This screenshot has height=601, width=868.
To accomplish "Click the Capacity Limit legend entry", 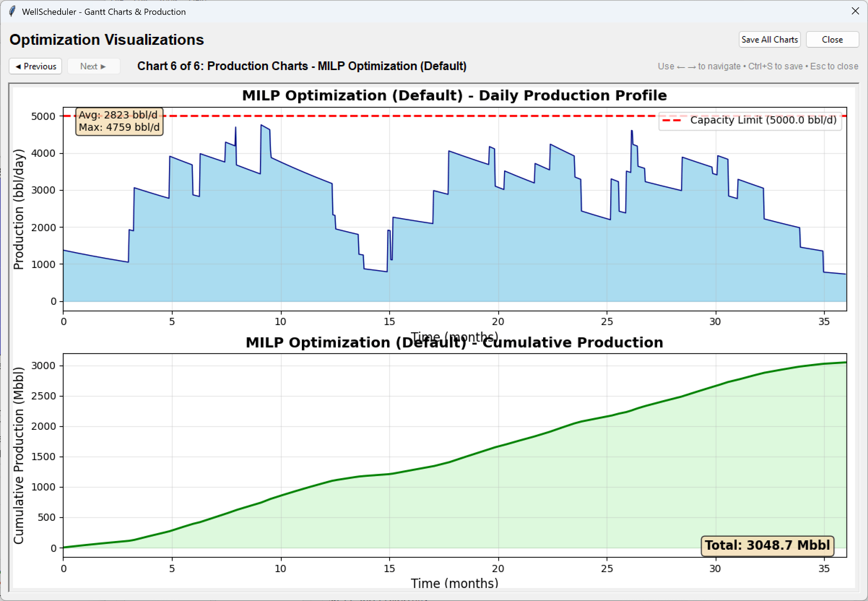I will [x=750, y=120].
